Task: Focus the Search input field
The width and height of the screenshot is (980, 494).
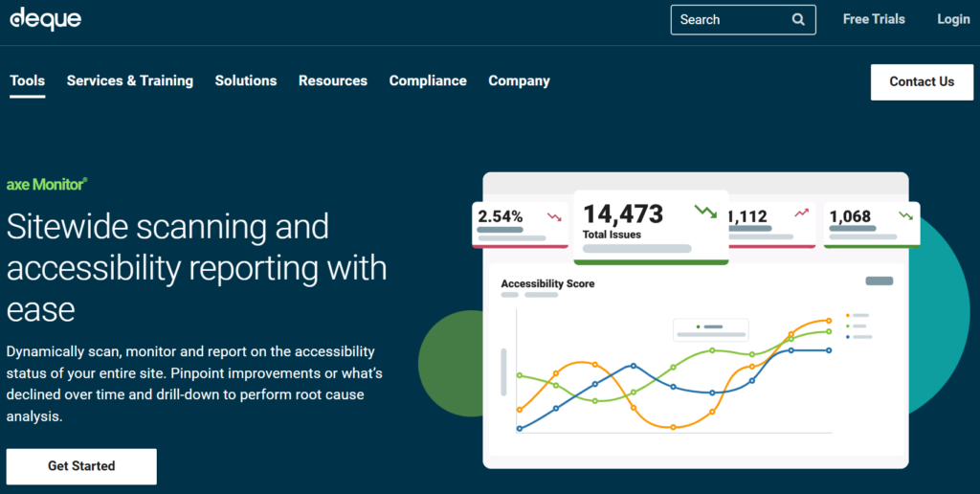Action: 729,19
